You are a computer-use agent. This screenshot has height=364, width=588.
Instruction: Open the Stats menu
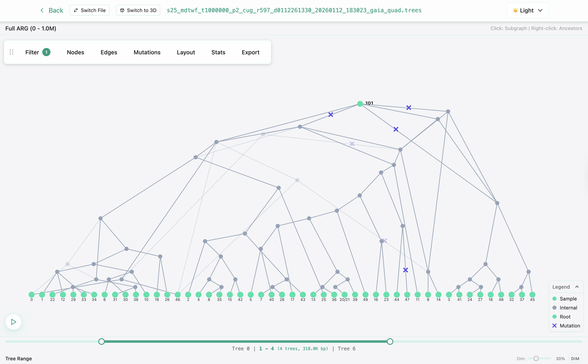pos(218,52)
